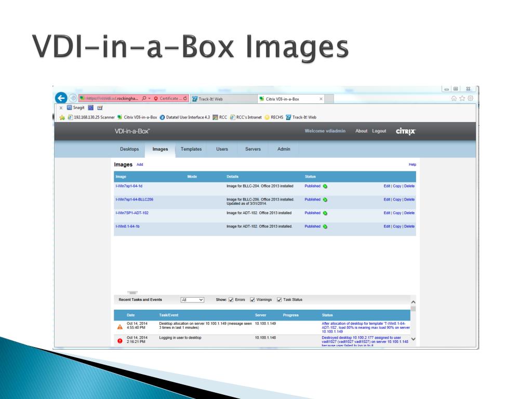Copy the I-Win7SP1-ADT-102 image
This screenshot has height=399, width=532.
coord(397,213)
